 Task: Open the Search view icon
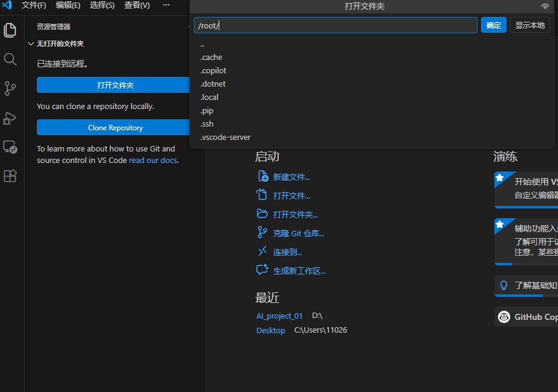tap(10, 59)
